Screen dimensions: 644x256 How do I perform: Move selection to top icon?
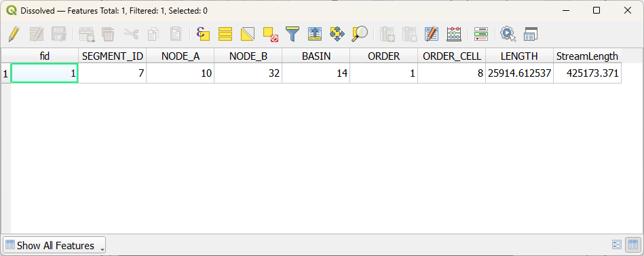click(315, 34)
